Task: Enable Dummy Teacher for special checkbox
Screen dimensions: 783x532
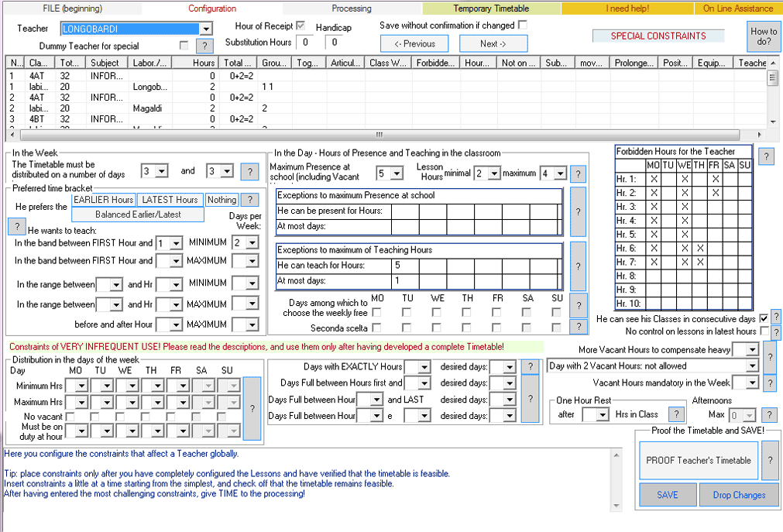Action: (184, 46)
